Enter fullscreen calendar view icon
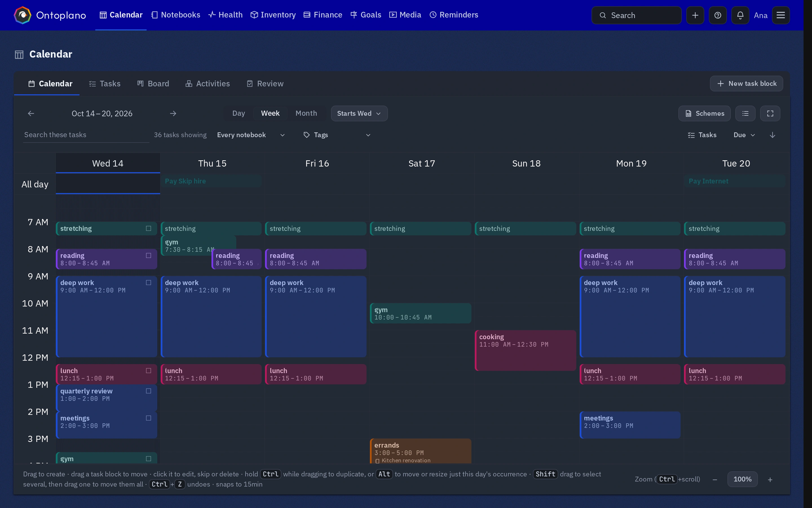812x508 pixels. click(x=770, y=113)
